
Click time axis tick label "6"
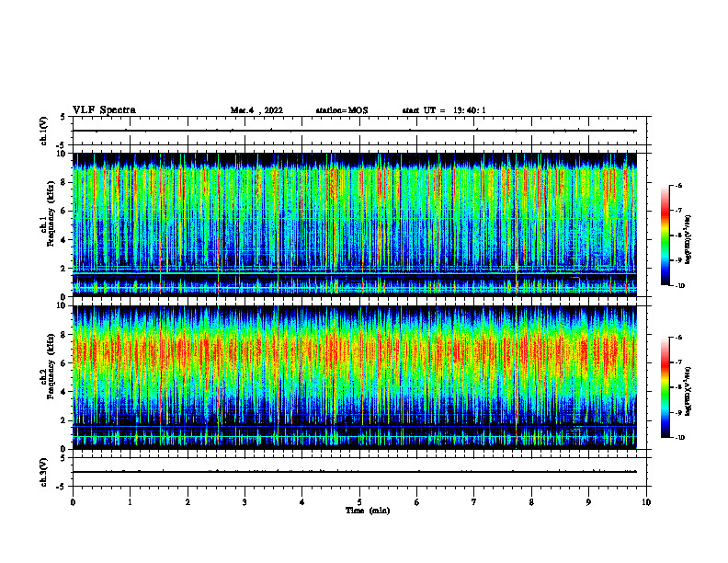(417, 502)
